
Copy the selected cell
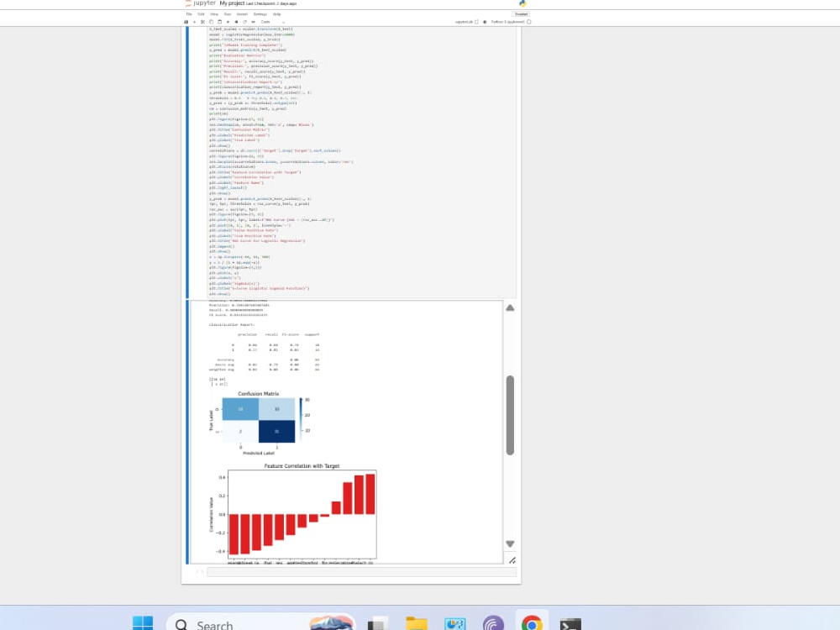tap(211, 22)
